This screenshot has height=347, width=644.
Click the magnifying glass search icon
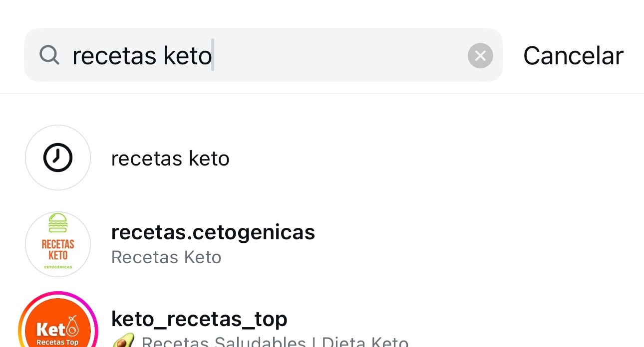(x=49, y=55)
